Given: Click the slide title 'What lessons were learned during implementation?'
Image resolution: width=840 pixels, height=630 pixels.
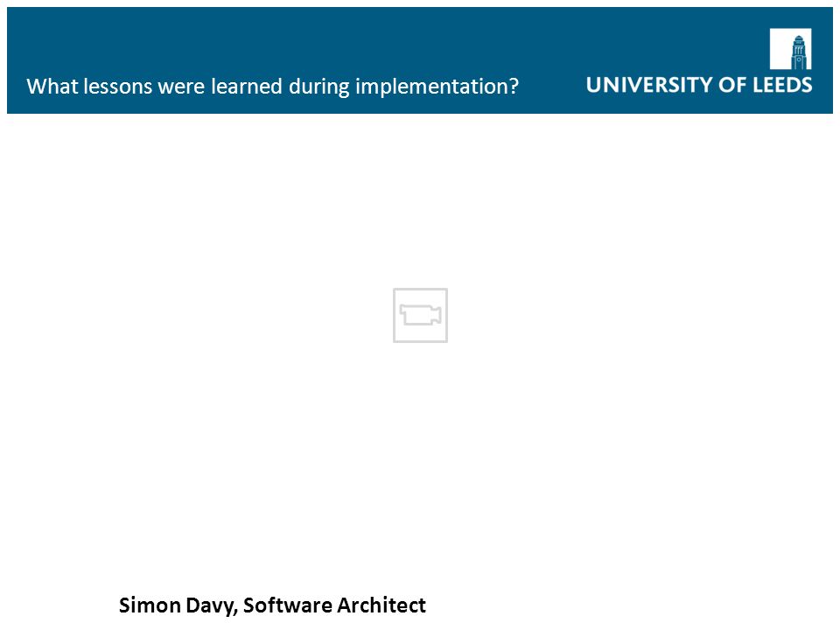Looking at the screenshot, I should (x=273, y=87).
